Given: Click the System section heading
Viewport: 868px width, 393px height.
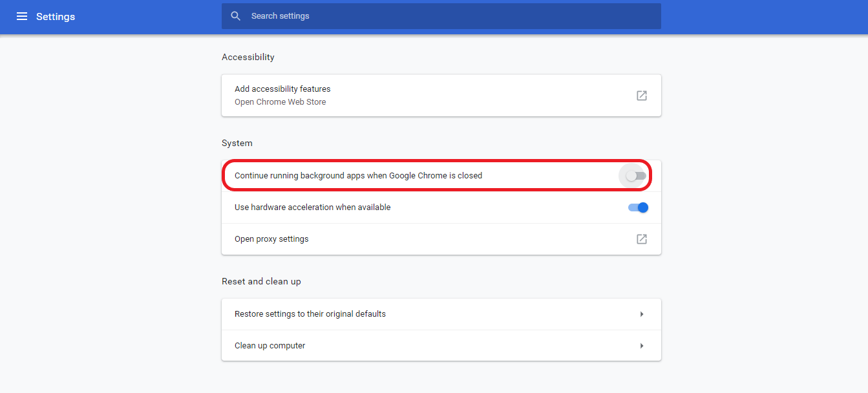Looking at the screenshot, I should [x=237, y=143].
